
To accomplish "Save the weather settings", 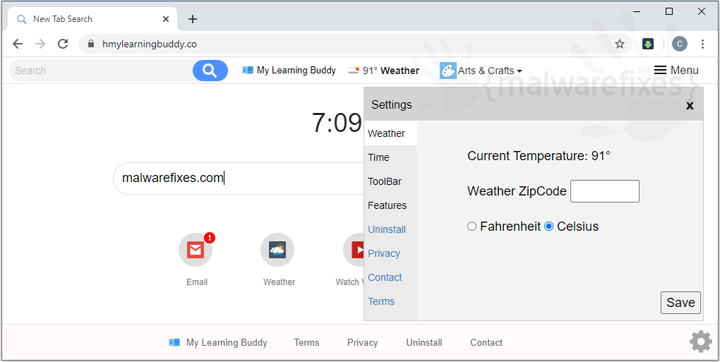I will click(x=681, y=303).
